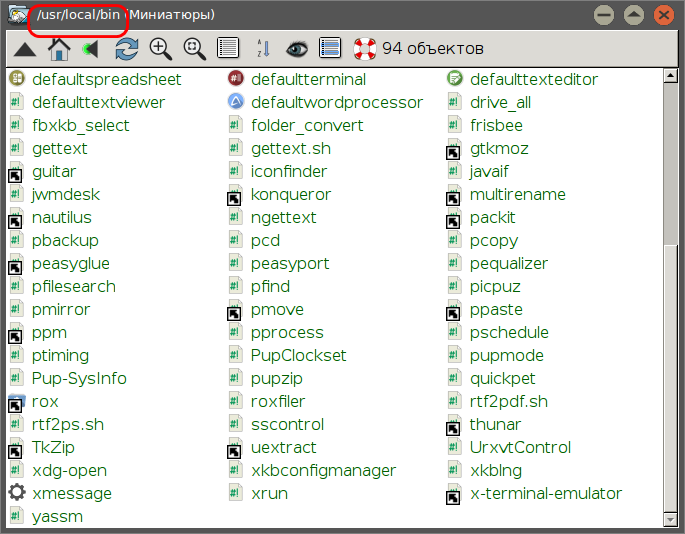Open the window menu icon in titlebar
The image size is (685, 534).
(17, 14)
